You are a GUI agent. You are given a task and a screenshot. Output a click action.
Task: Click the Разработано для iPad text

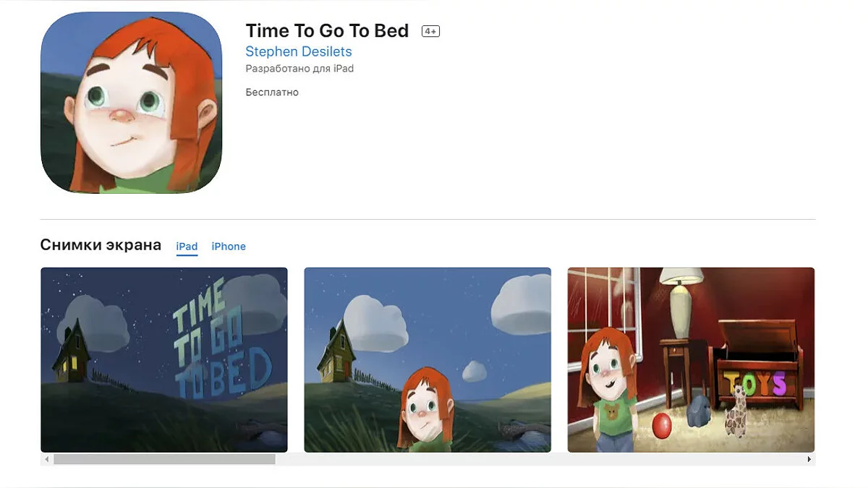(x=299, y=69)
